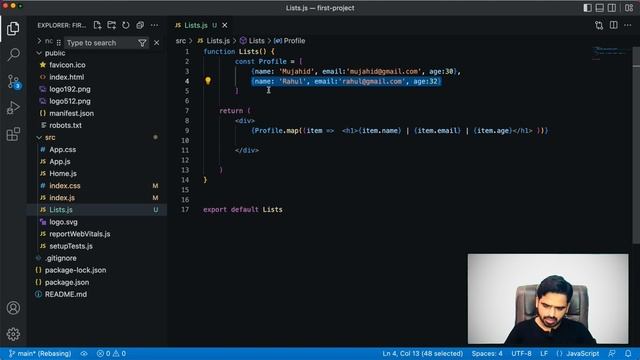Open Source Control view in activity bar
Image resolution: width=640 pixels, height=360 pixels.
click(x=13, y=82)
